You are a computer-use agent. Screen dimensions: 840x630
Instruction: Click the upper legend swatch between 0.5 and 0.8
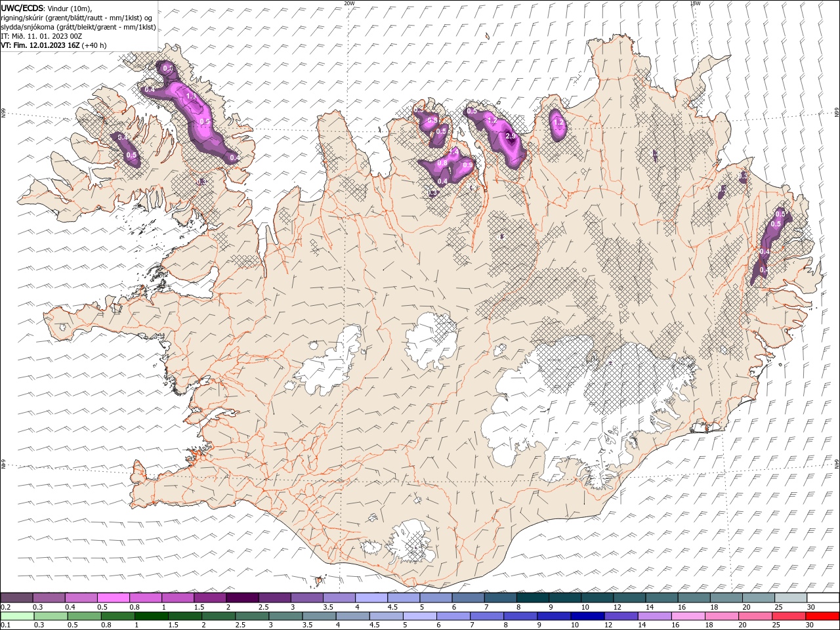click(114, 598)
